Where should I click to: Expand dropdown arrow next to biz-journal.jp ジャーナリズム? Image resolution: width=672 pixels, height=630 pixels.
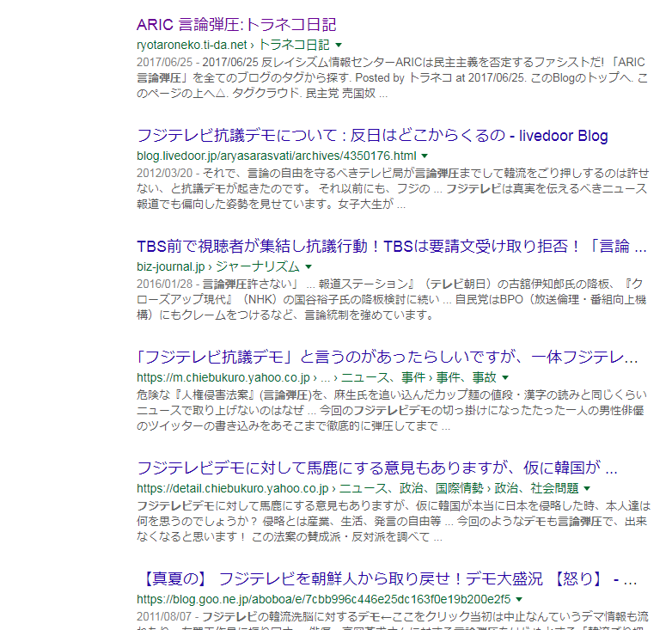[309, 267]
